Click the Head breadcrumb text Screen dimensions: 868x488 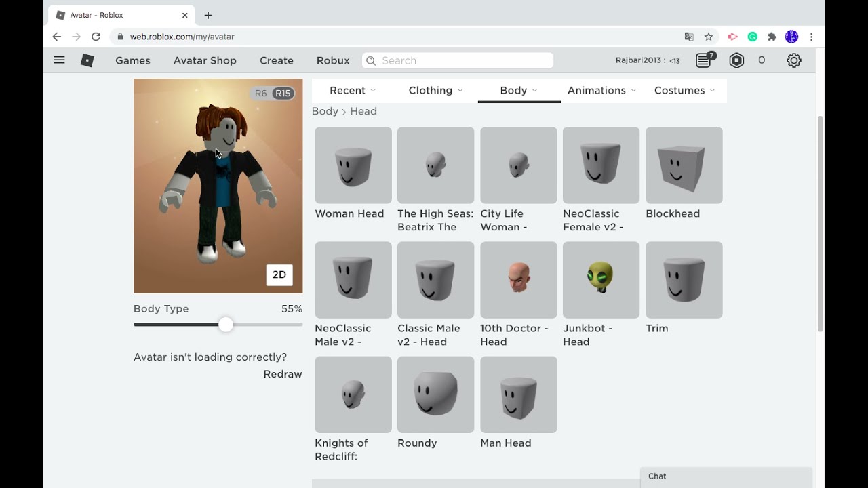pyautogui.click(x=363, y=111)
